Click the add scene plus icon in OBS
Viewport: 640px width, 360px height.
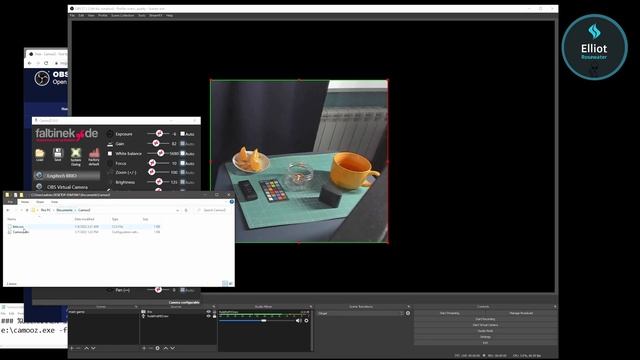click(x=72, y=348)
